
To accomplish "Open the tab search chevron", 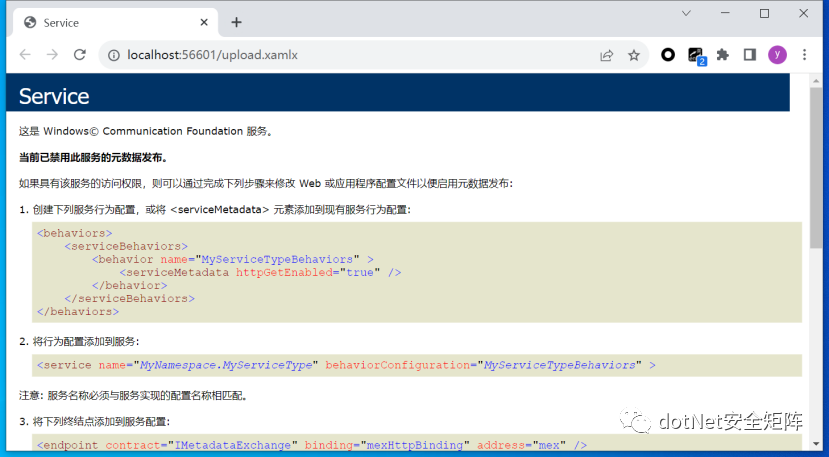I will click(x=686, y=14).
